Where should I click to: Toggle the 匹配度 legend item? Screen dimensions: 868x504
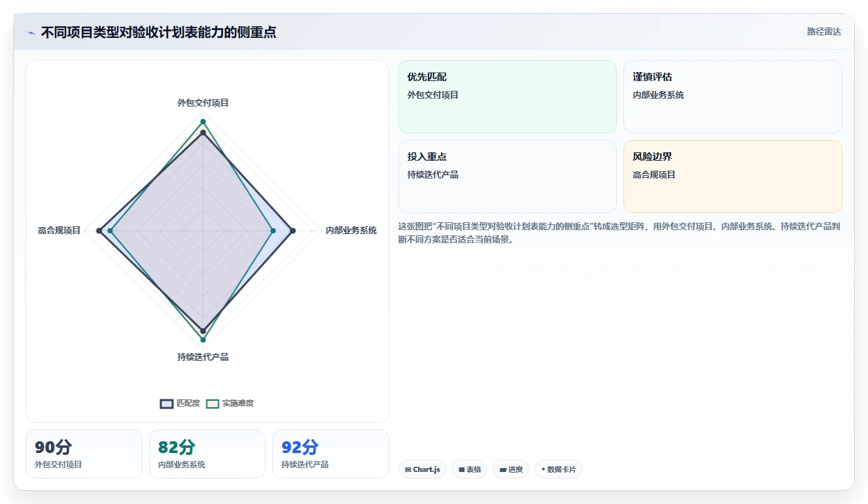(x=180, y=403)
